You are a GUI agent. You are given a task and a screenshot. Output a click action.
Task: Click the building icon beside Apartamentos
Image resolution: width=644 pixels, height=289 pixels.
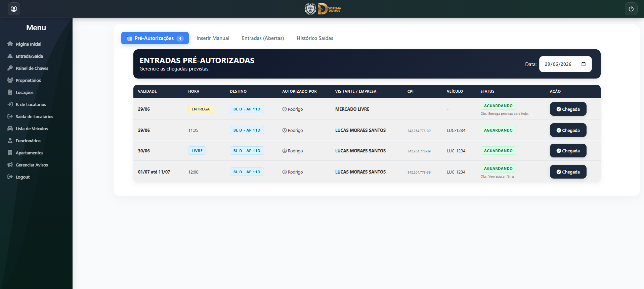point(10,153)
